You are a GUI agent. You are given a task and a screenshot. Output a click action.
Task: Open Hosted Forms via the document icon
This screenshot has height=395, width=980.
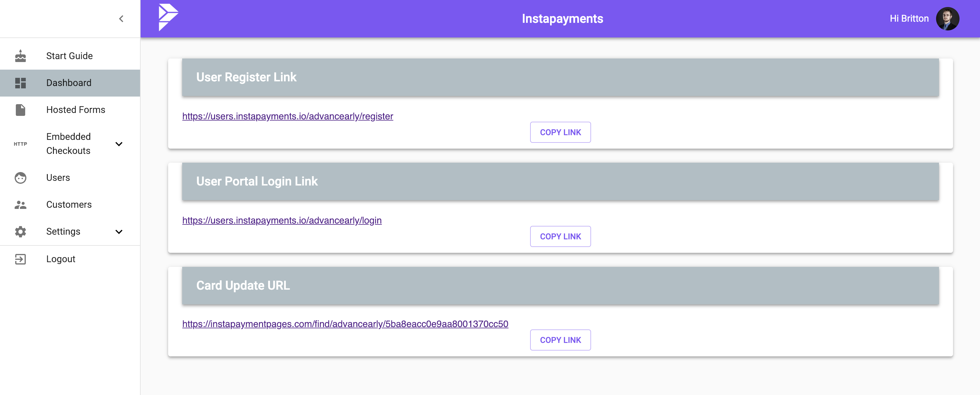pyautogui.click(x=20, y=109)
